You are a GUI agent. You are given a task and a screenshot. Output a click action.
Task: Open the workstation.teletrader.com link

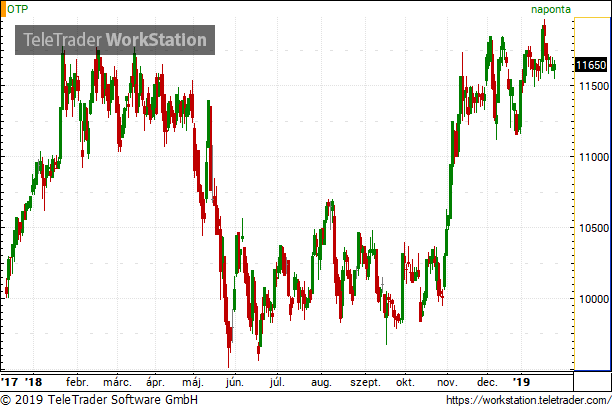click(528, 400)
